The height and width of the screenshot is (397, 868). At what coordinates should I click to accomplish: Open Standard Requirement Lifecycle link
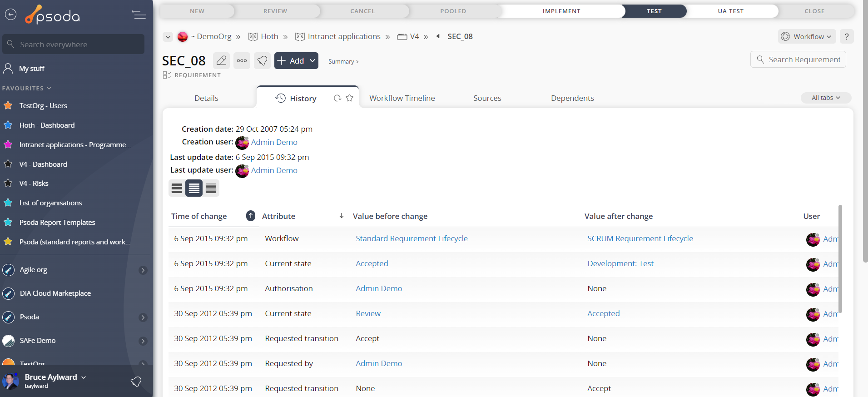click(412, 238)
